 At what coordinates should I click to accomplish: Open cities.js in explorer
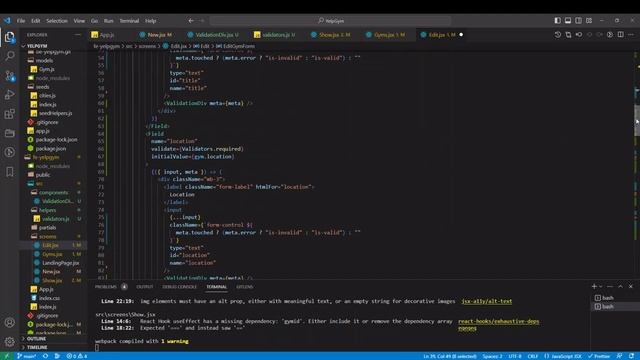(47, 96)
